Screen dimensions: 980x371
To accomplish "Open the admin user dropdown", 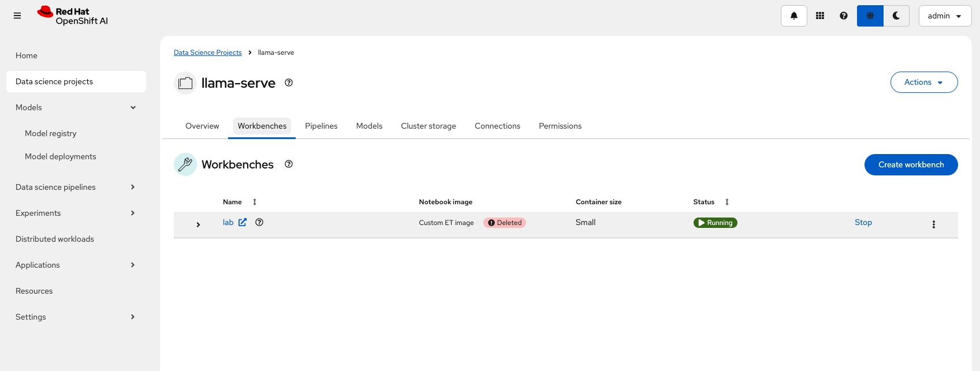I will coord(945,16).
